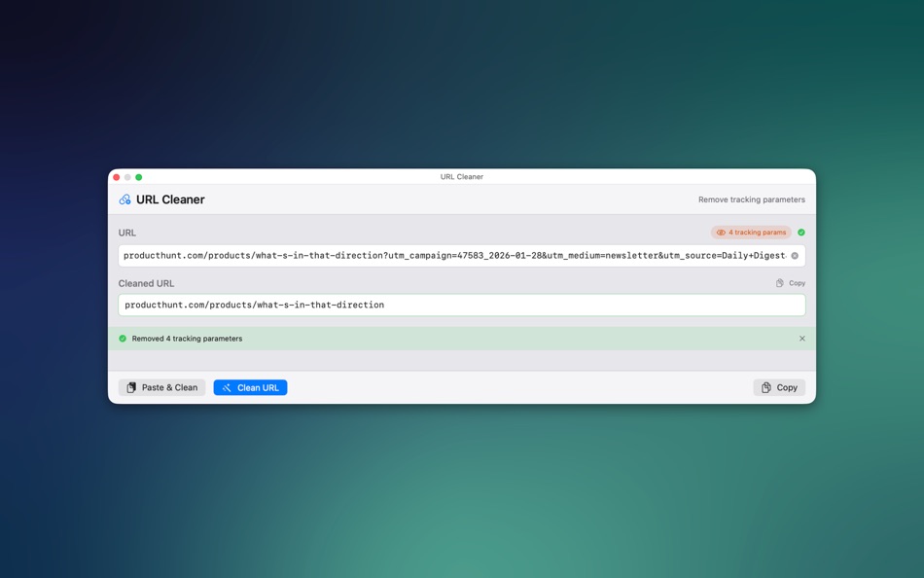
Task: Dismiss the Removed 4 tracking parameters banner
Action: (x=801, y=339)
